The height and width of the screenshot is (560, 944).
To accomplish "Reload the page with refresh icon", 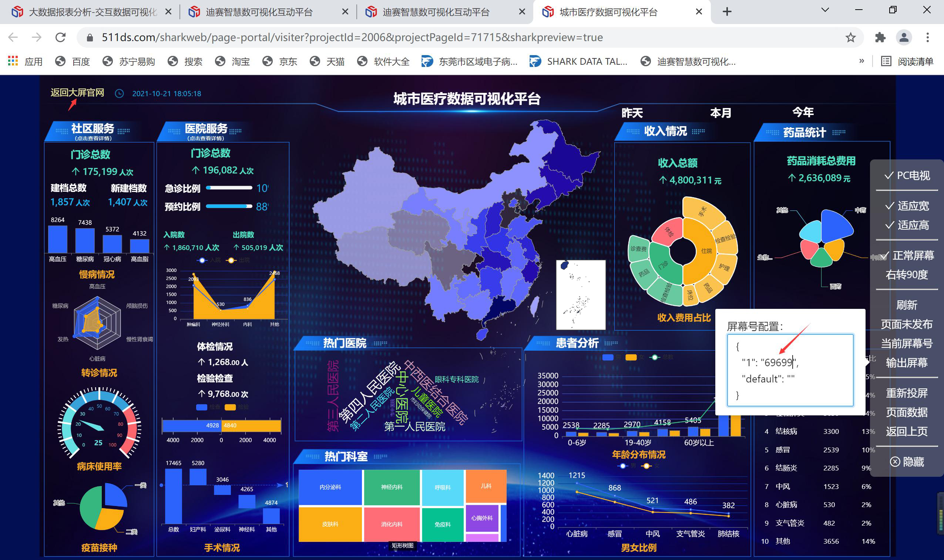I will [60, 37].
